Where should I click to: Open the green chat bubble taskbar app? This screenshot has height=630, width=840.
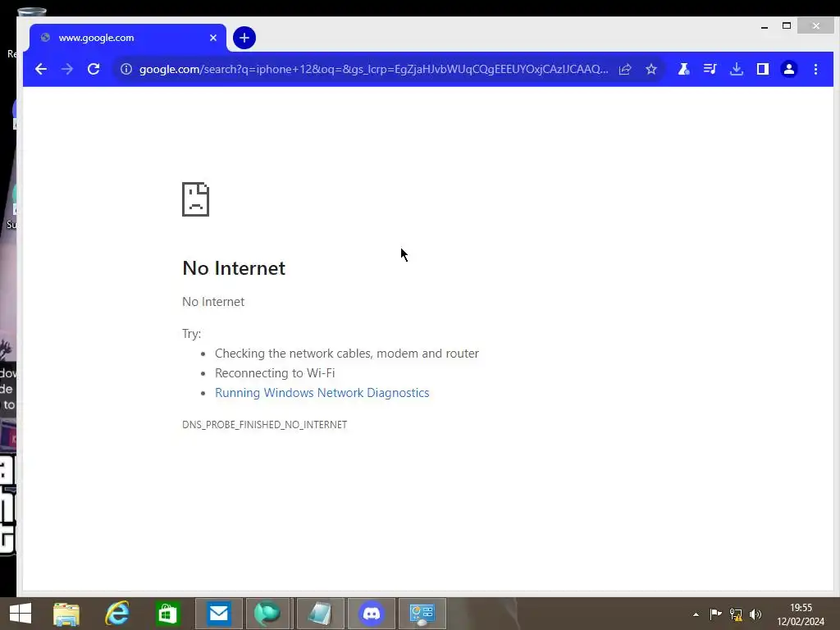(267, 614)
